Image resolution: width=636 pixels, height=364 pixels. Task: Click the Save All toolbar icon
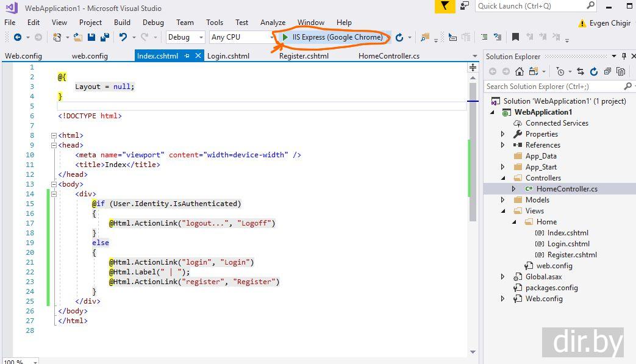point(104,37)
